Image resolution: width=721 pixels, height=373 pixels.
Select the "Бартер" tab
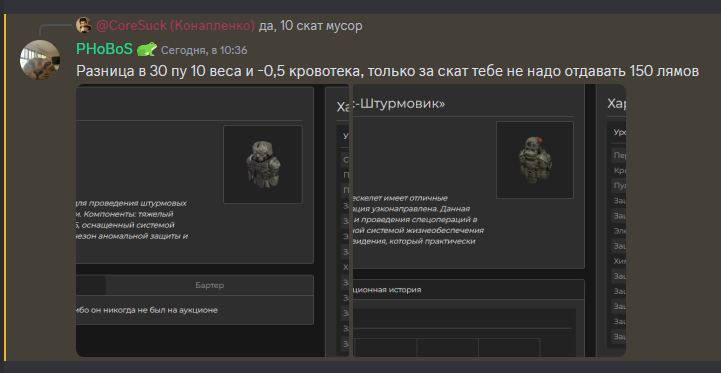click(x=209, y=285)
